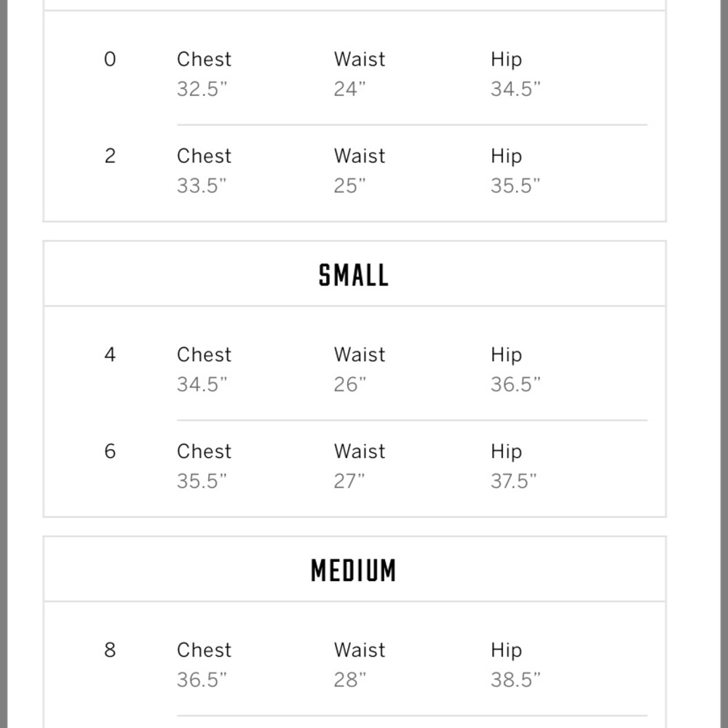Select the MEDIUM size heading
The height and width of the screenshot is (728, 728).
tap(354, 570)
